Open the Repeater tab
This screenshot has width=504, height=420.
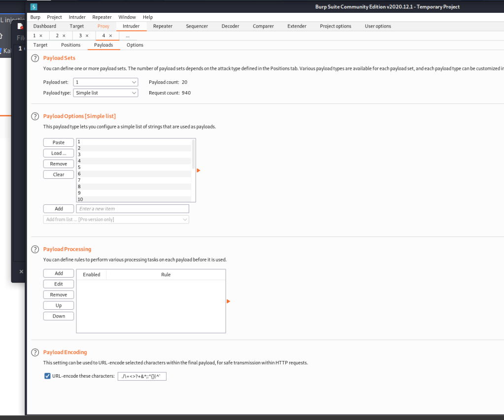pyautogui.click(x=162, y=26)
